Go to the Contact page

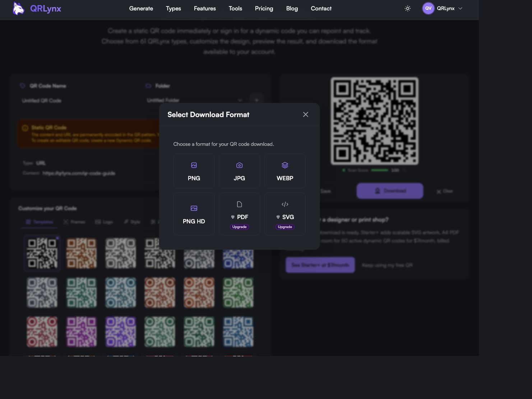[321, 9]
